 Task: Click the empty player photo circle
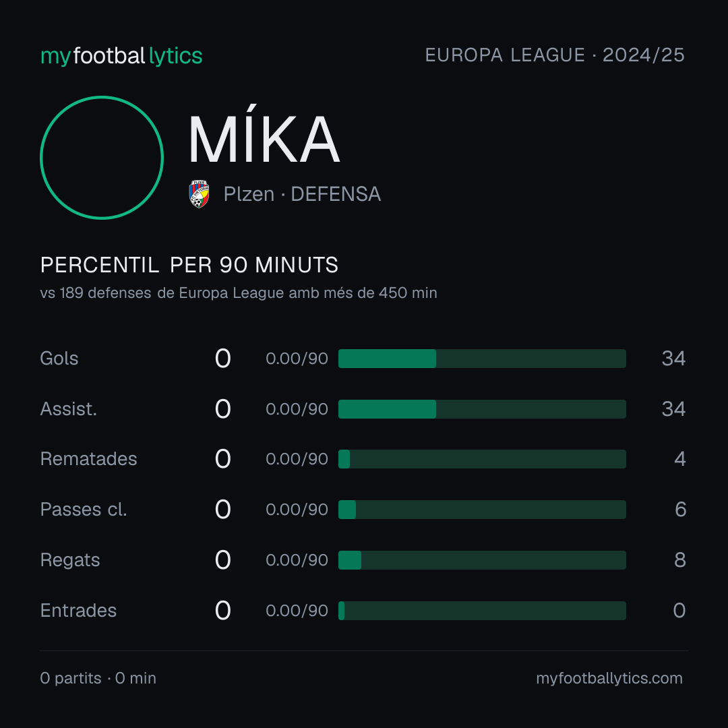click(102, 158)
